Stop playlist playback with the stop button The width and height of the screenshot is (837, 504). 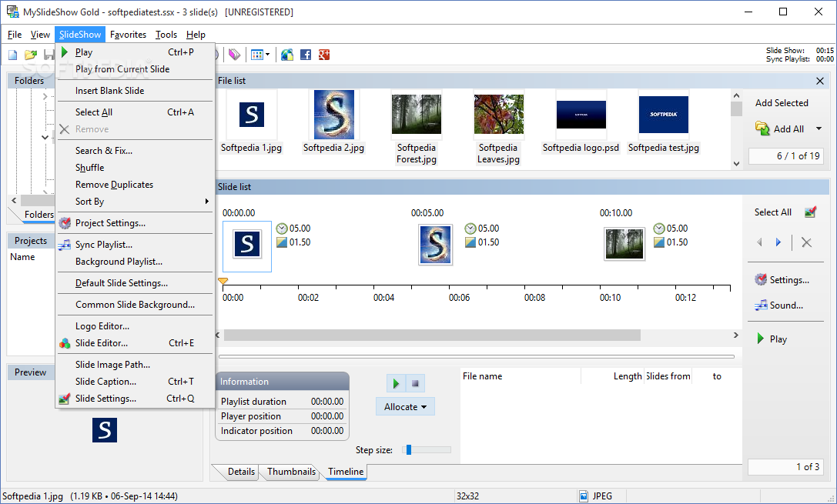pyautogui.click(x=415, y=383)
